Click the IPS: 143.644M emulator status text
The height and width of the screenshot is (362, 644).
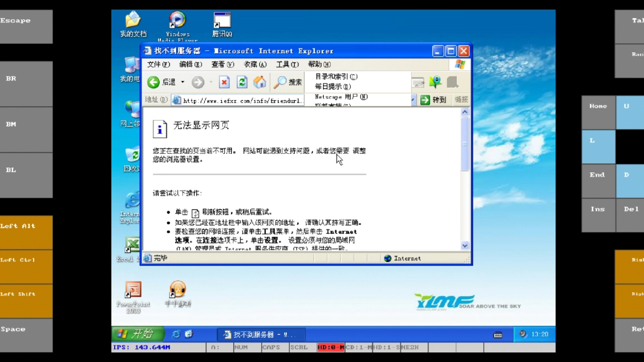point(141,347)
